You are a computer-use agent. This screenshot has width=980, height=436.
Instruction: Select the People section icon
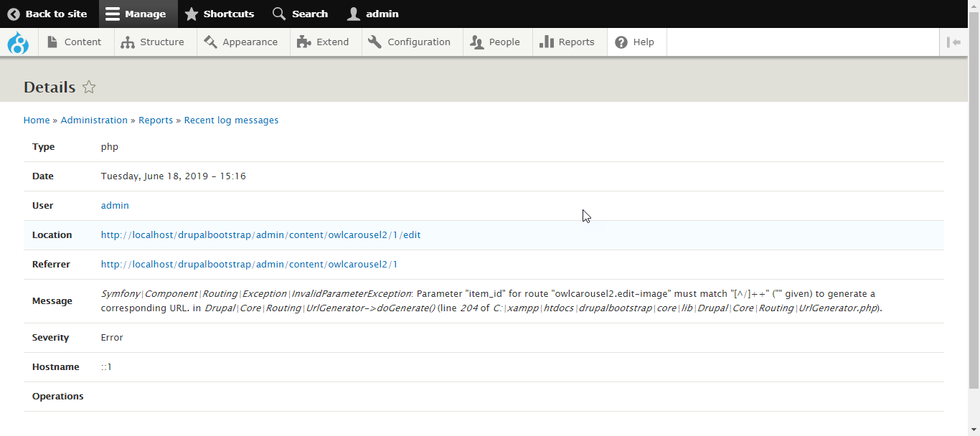tap(476, 42)
